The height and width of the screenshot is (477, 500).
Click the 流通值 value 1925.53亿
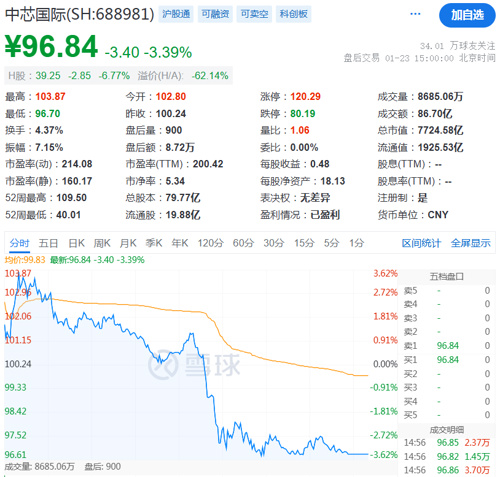441,147
